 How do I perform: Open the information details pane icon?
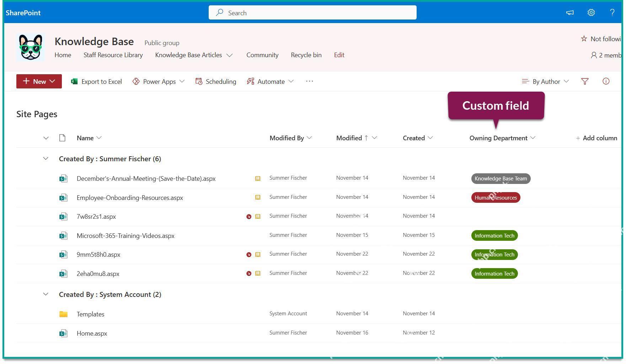point(606,81)
